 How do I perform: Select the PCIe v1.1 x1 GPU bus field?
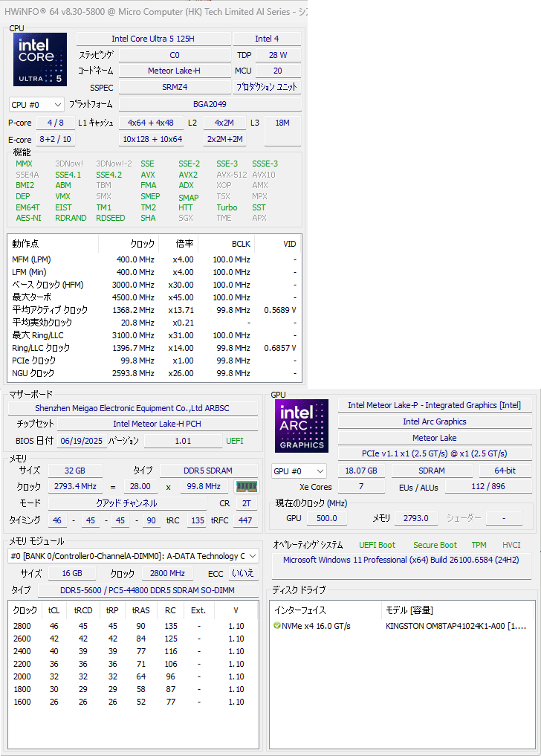[x=434, y=453]
